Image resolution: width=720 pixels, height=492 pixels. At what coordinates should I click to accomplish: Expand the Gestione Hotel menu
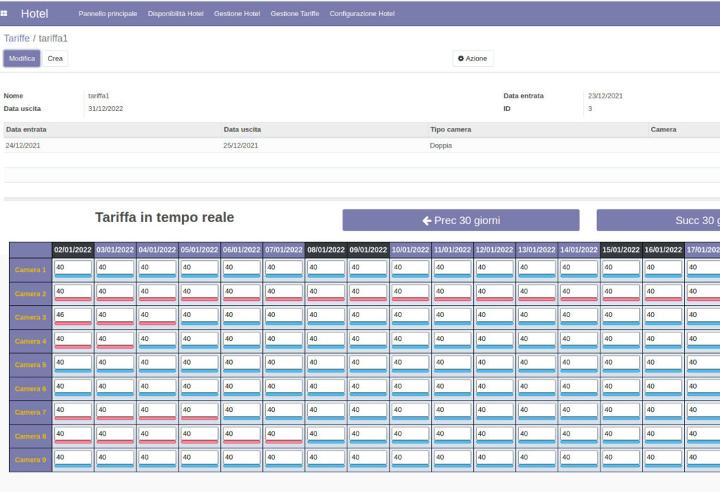click(237, 13)
